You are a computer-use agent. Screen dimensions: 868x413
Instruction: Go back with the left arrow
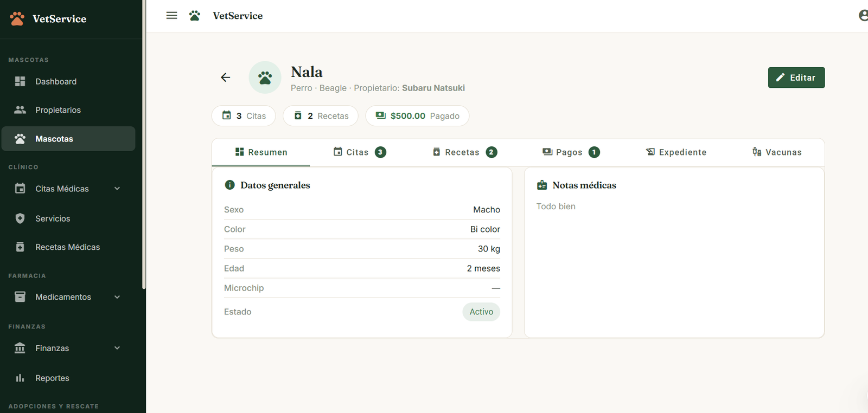226,78
